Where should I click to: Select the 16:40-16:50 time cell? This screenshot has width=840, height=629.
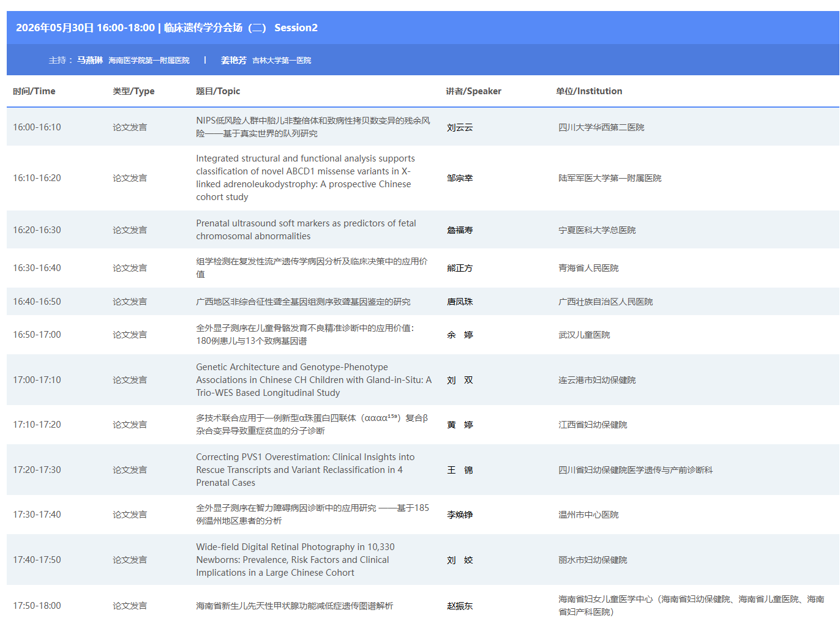(x=37, y=302)
